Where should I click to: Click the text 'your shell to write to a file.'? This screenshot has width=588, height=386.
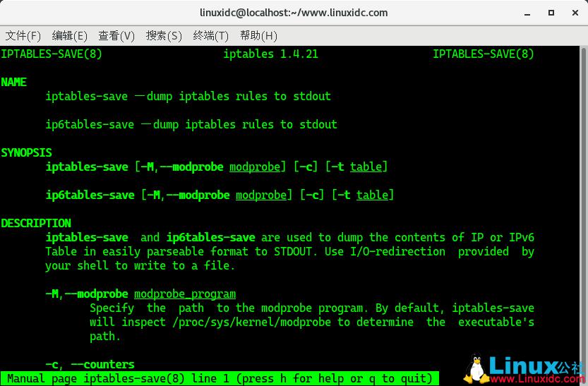tap(140, 266)
